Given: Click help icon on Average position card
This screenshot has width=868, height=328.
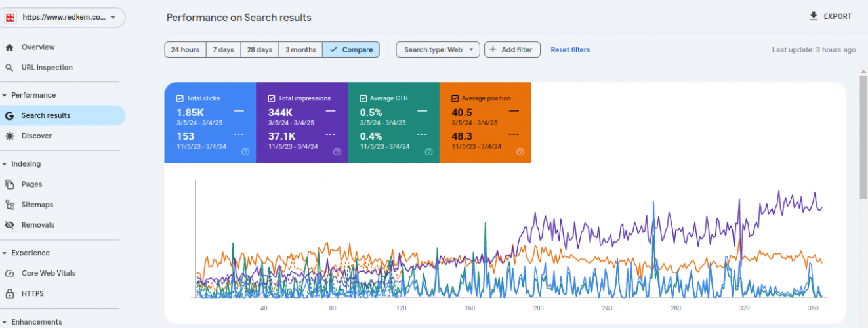Looking at the screenshot, I should [520, 152].
